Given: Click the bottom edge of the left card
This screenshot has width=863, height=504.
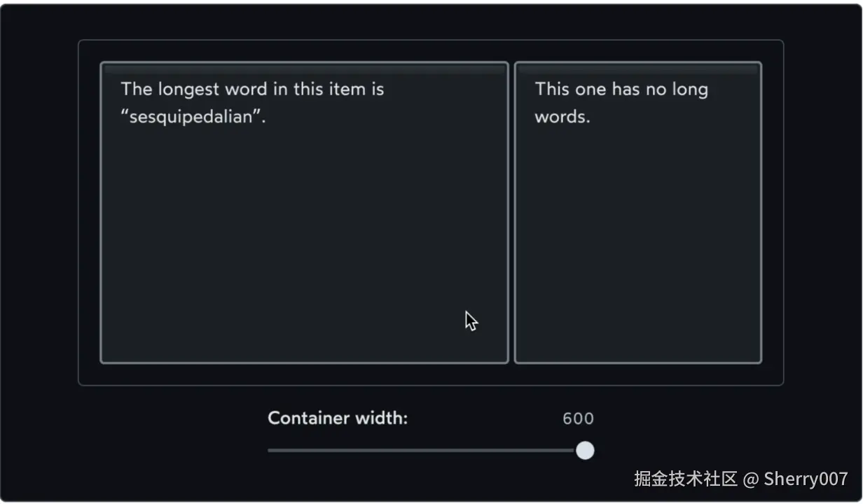Looking at the screenshot, I should click(305, 362).
